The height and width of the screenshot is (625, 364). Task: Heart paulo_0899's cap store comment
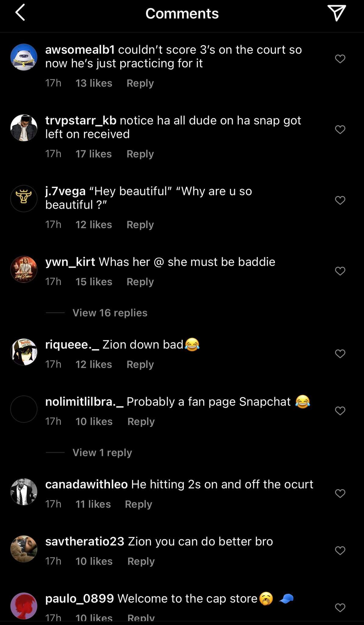click(340, 607)
